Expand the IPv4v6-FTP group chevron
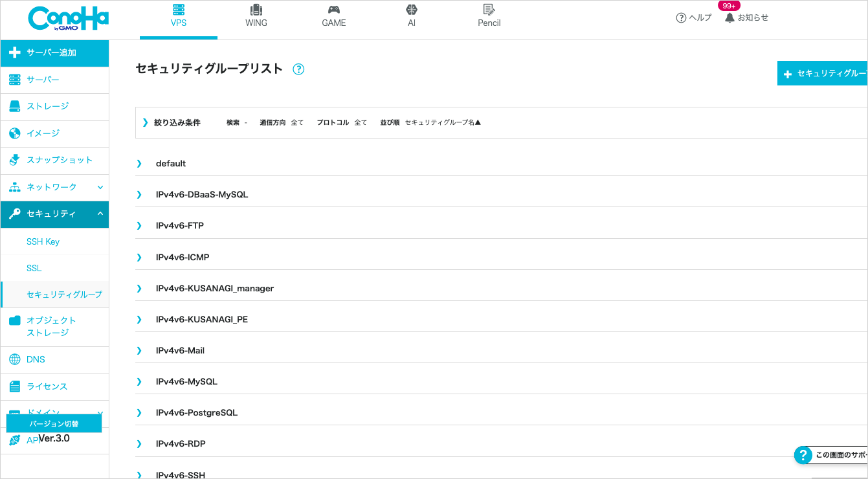This screenshot has width=868, height=479. tap(139, 225)
